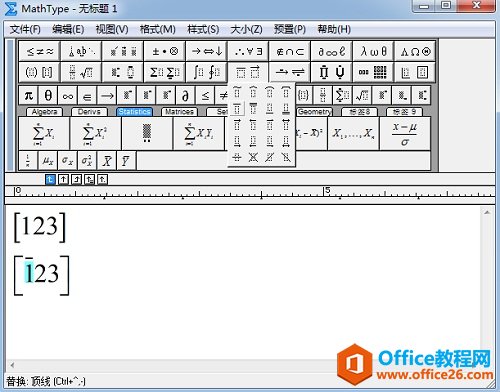Open the boxes templates palette
This screenshot has width=500, height=392.
pyautogui.click(x=415, y=72)
